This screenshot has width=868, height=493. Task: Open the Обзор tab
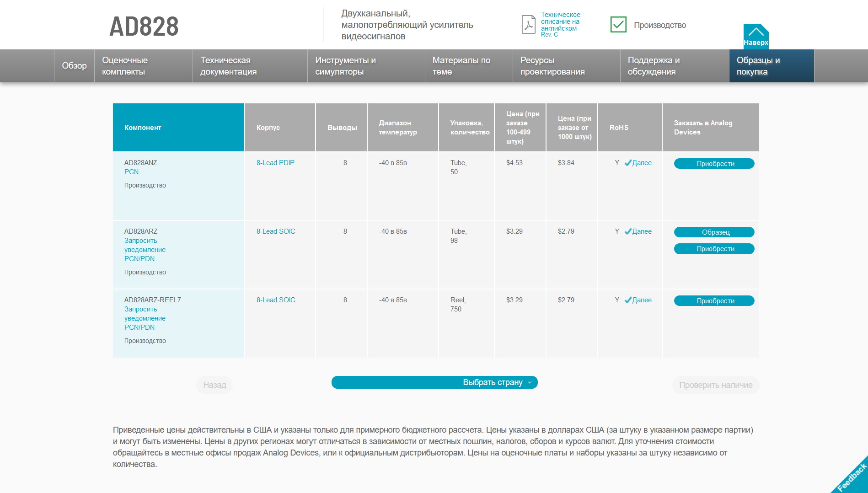[x=74, y=66]
